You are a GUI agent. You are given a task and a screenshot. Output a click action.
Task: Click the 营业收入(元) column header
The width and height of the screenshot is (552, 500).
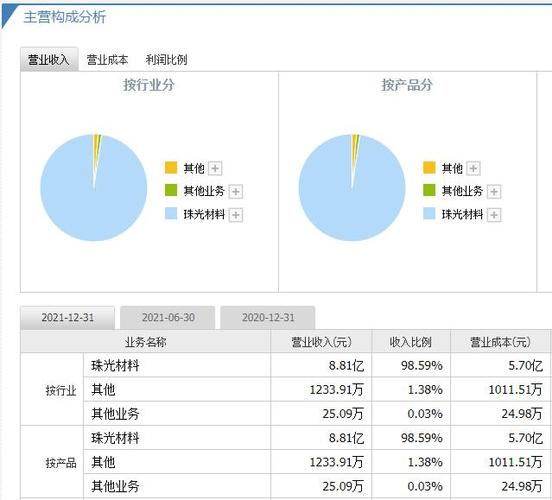tap(321, 342)
